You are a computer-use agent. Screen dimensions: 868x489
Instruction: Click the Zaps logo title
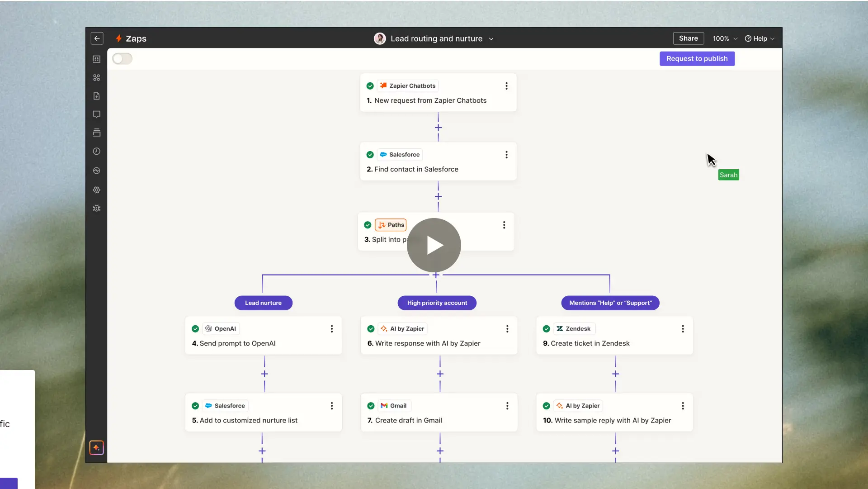[131, 38]
